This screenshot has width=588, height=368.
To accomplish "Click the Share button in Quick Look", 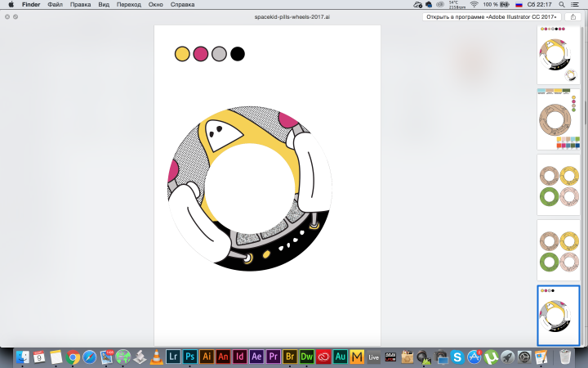I will pos(572,17).
